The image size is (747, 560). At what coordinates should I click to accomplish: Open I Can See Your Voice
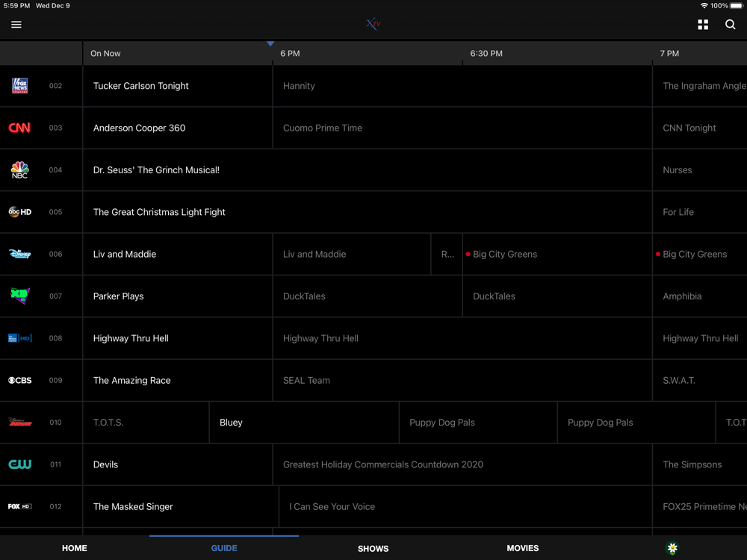click(465, 506)
